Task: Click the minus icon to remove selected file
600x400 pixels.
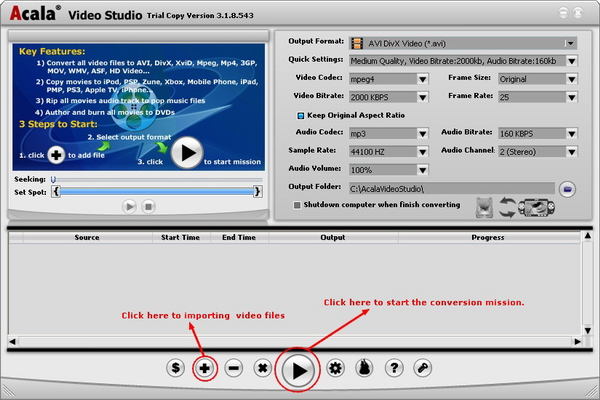Action: pyautogui.click(x=233, y=368)
